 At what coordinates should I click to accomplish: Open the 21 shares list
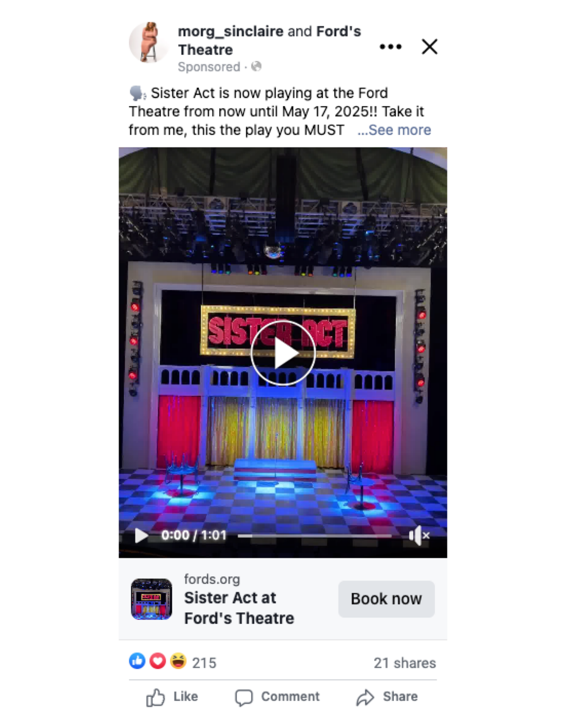tap(405, 663)
